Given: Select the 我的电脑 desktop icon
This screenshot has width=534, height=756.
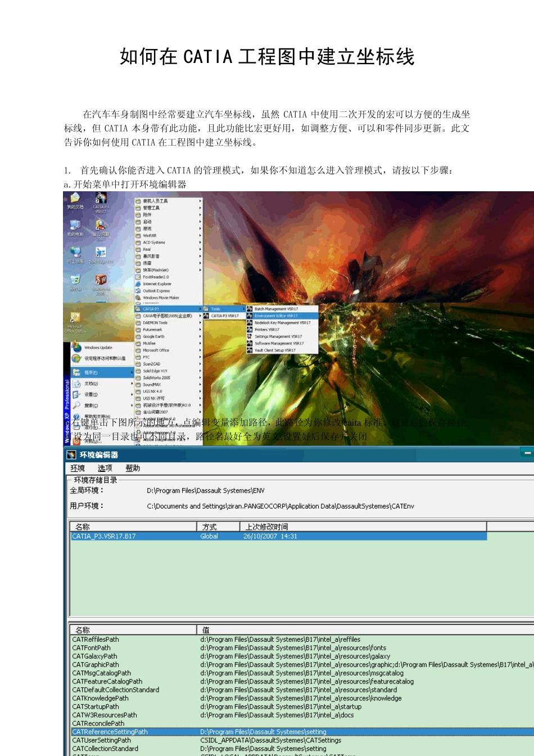Looking at the screenshot, I should coord(75,228).
